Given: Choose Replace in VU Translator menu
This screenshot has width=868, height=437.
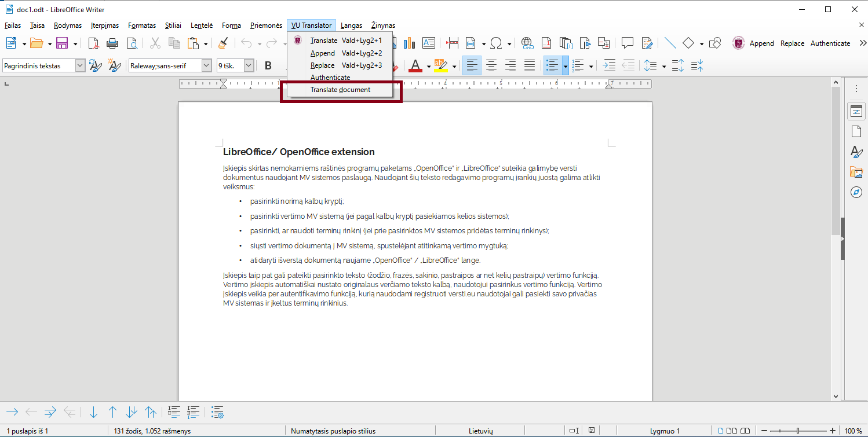Looking at the screenshot, I should tap(340, 65).
